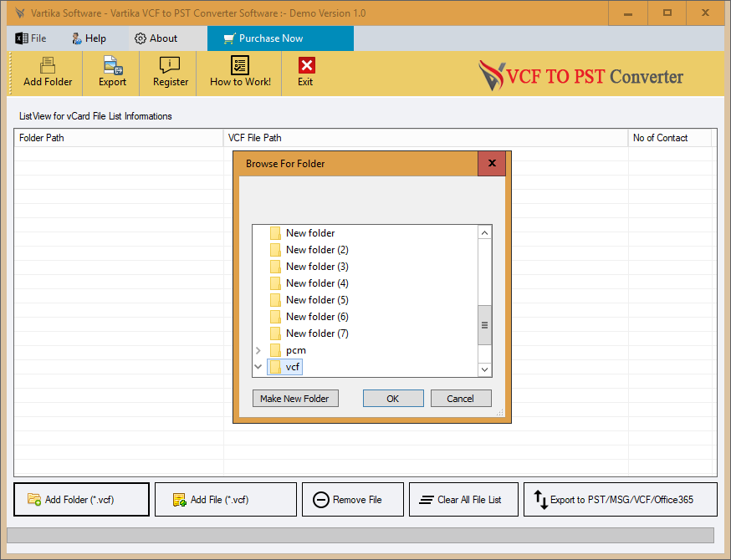The width and height of the screenshot is (731, 560).
Task: Confirm folder selection with OK
Action: [393, 399]
